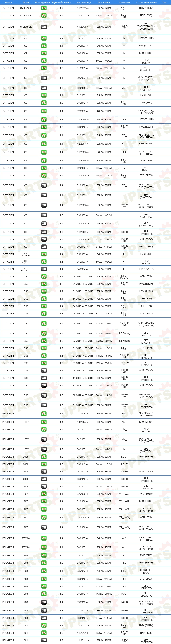Click the 04.2004 -> production date cell

pos(83,269)
